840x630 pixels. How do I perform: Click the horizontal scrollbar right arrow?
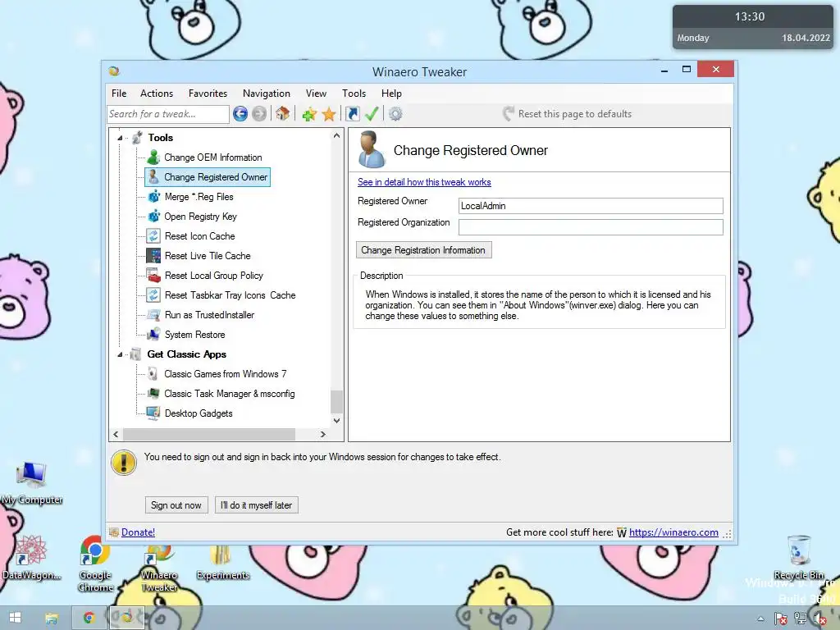tap(322, 434)
